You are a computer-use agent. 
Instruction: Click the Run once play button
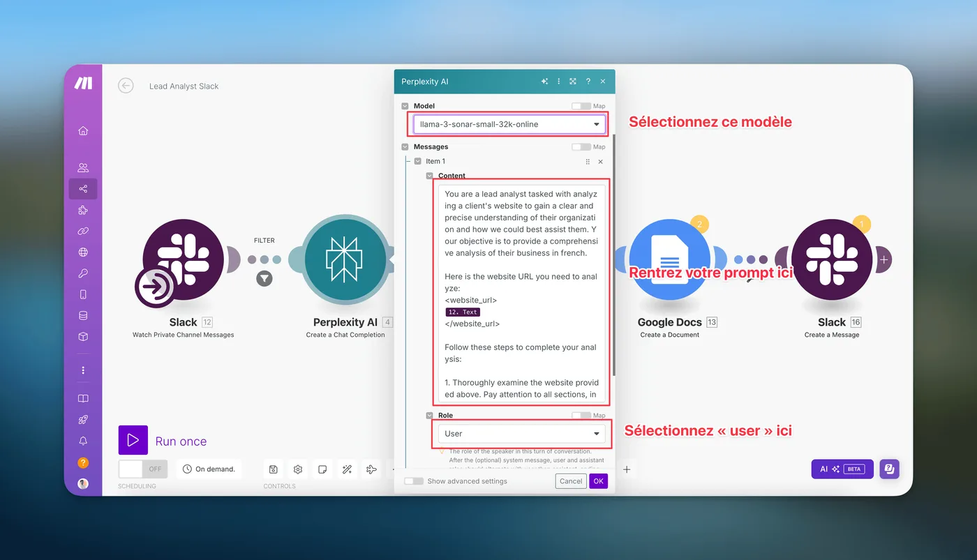pos(133,440)
